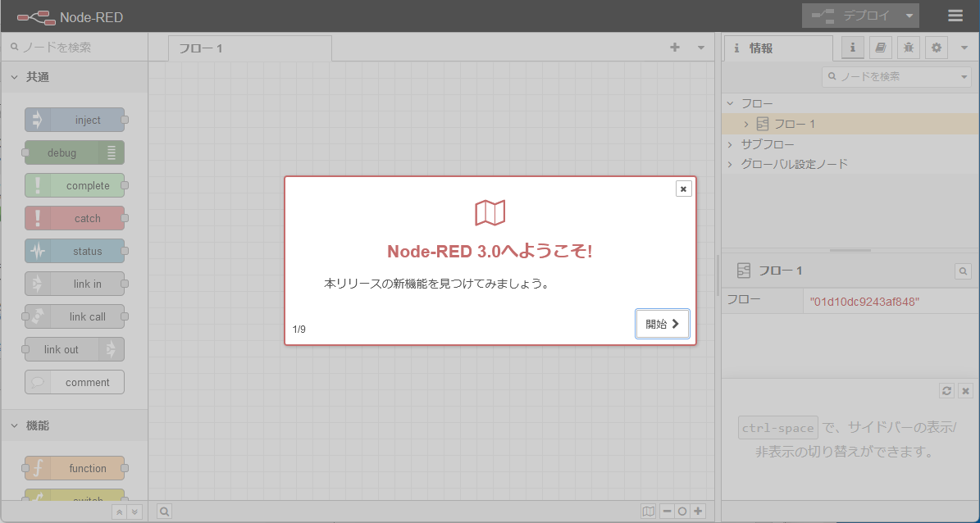The width and height of the screenshot is (980, 523).
Task: Click the 開始 button in welcome dialog
Action: (x=663, y=324)
